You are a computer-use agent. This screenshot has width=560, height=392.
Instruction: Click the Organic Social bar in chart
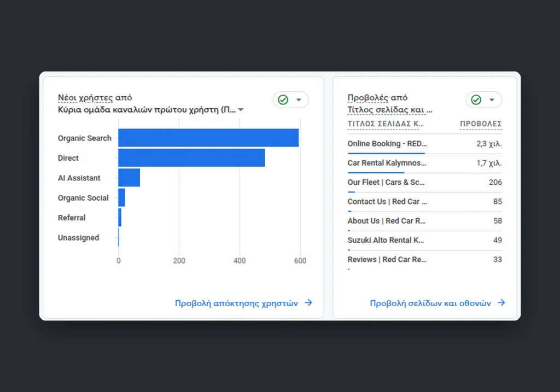click(x=122, y=197)
